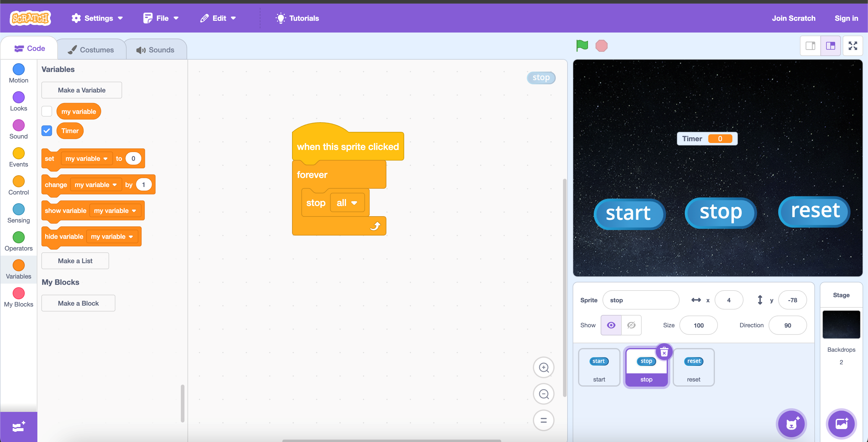Viewport: 868px width, 442px height.
Task: Open variable dropdown in change block
Action: coord(96,185)
